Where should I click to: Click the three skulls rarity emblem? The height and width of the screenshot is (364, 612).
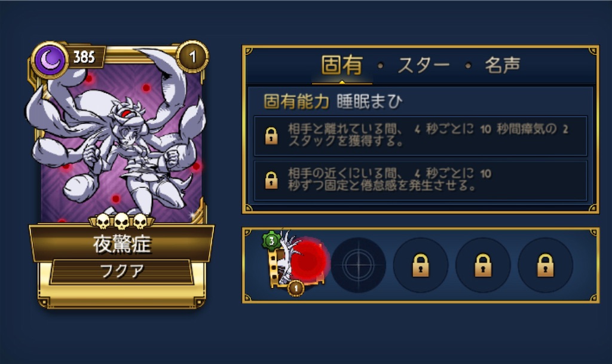121,221
